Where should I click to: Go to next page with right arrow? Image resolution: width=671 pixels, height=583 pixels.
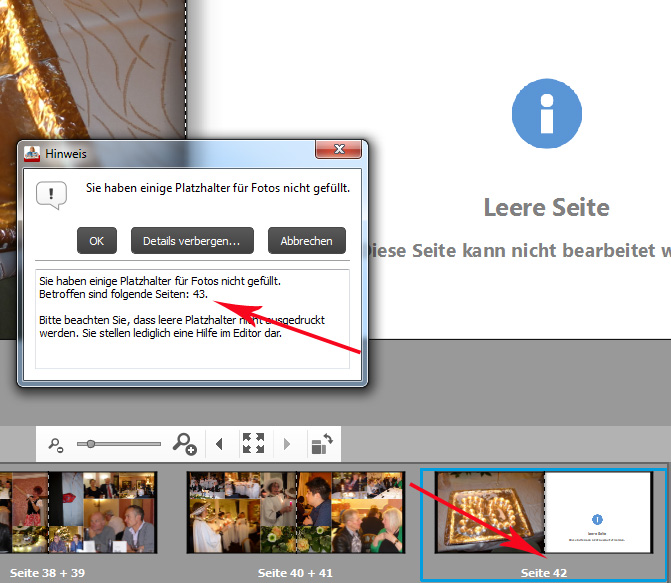point(287,444)
